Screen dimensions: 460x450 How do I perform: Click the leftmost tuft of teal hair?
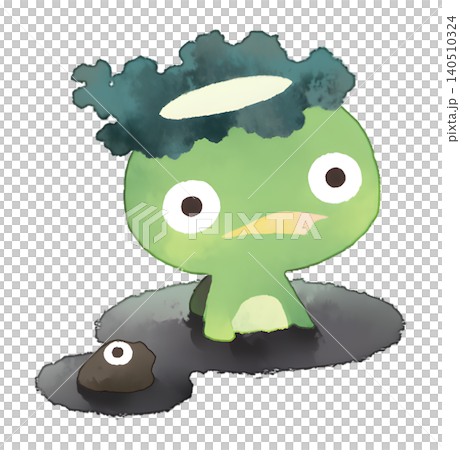pos(92,88)
